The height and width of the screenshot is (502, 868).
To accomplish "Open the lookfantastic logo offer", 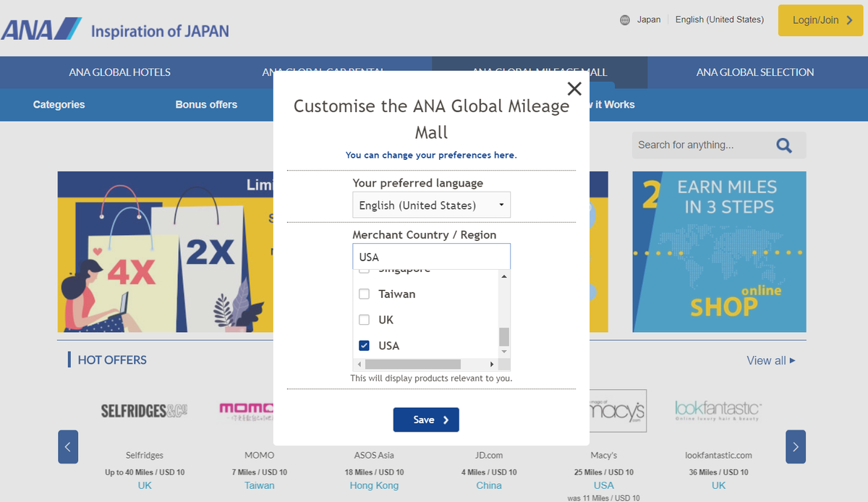I will point(718,411).
